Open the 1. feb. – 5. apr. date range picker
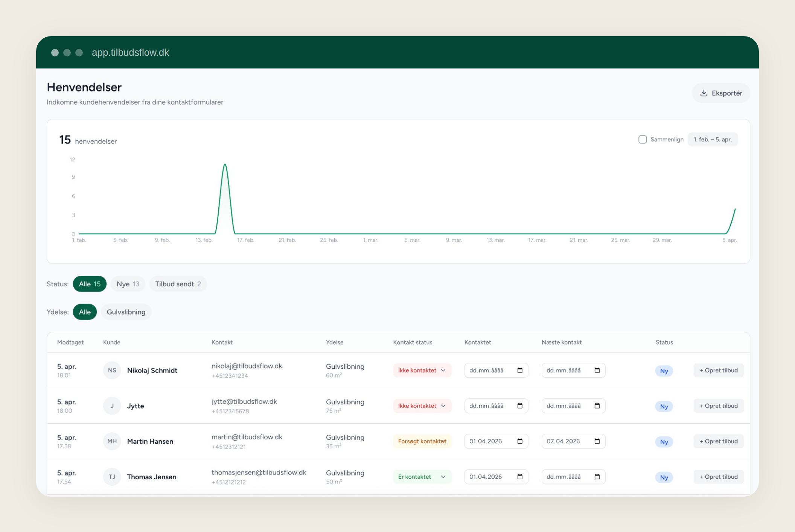The height and width of the screenshot is (532, 795). click(x=713, y=140)
